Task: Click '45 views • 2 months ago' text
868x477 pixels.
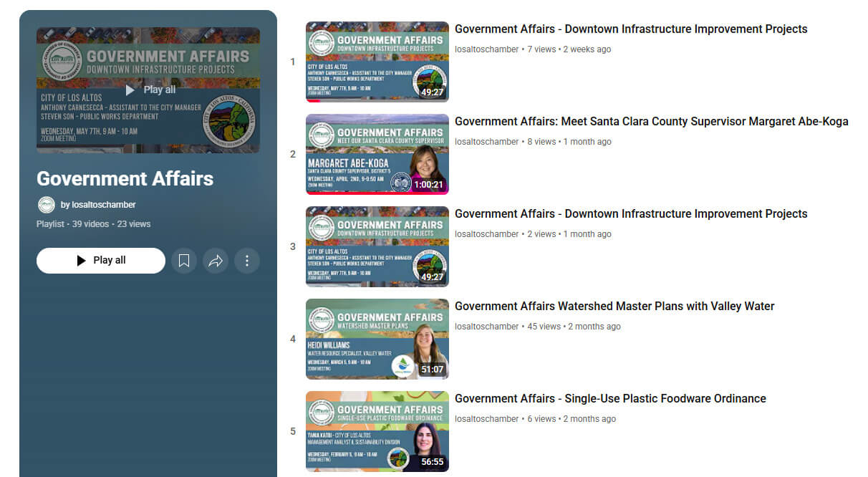Action: click(574, 327)
